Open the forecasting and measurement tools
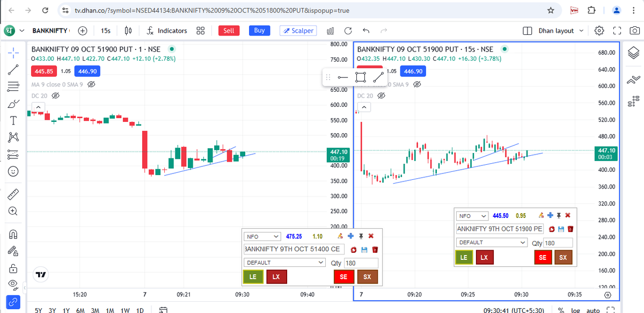Image resolution: width=644 pixels, height=313 pixels. 13,155
